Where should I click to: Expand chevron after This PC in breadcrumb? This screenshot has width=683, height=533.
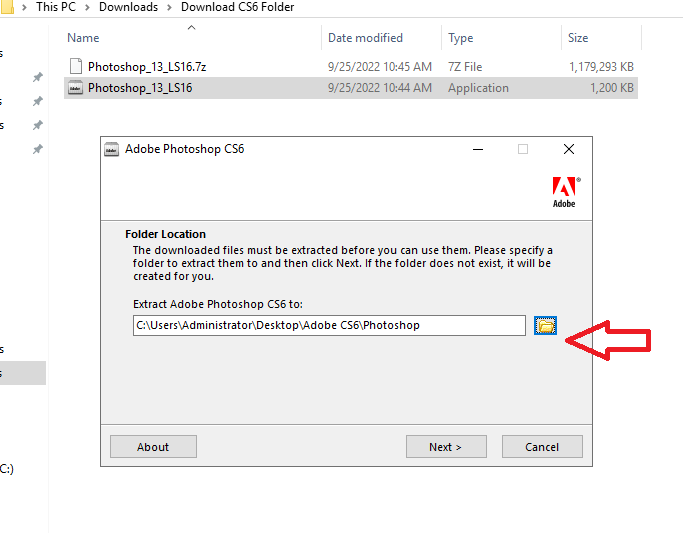[x=88, y=7]
